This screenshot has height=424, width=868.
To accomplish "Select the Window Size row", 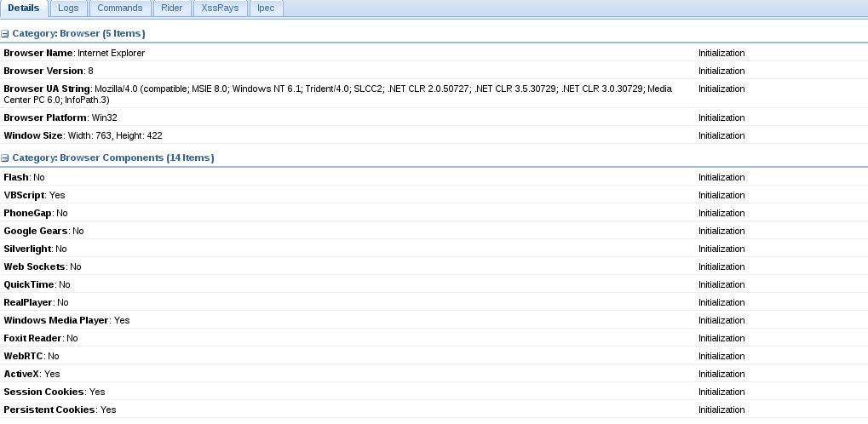I will click(434, 135).
